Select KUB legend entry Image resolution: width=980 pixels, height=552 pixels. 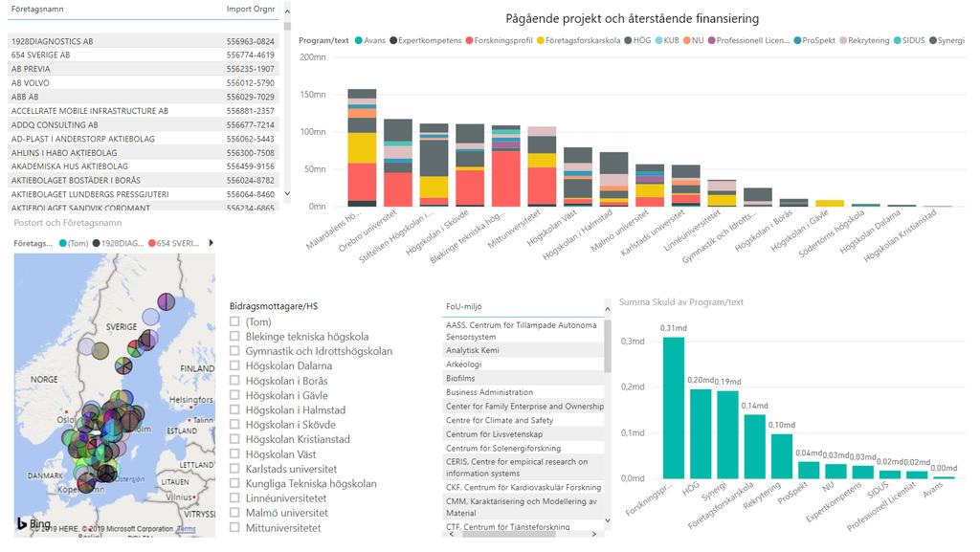click(666, 40)
